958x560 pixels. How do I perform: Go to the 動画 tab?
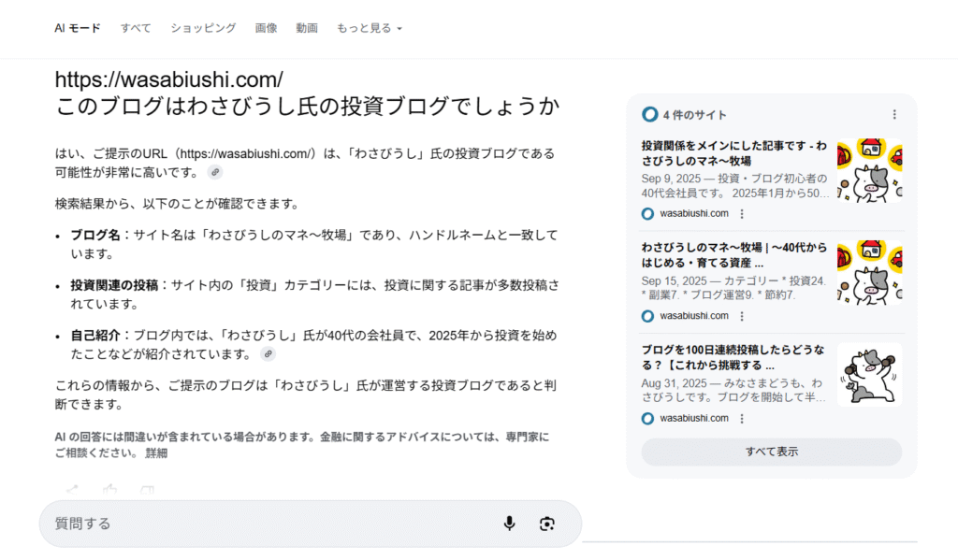pyautogui.click(x=307, y=28)
